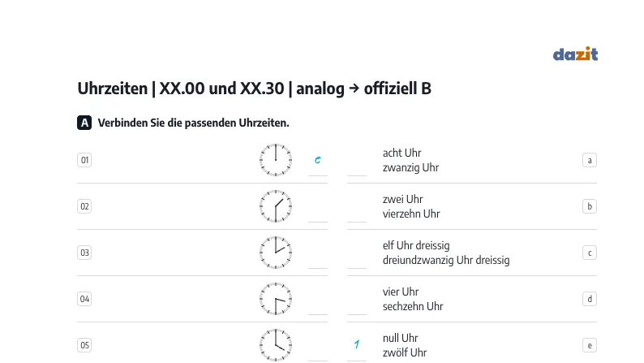Viewport: 644px width, 363px height.
Task: Click the letter label c
Action: pyautogui.click(x=590, y=253)
